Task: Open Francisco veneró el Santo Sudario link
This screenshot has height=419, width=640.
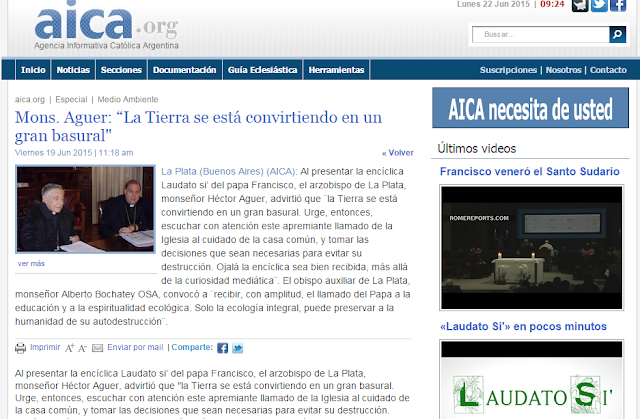Action: coord(529,171)
